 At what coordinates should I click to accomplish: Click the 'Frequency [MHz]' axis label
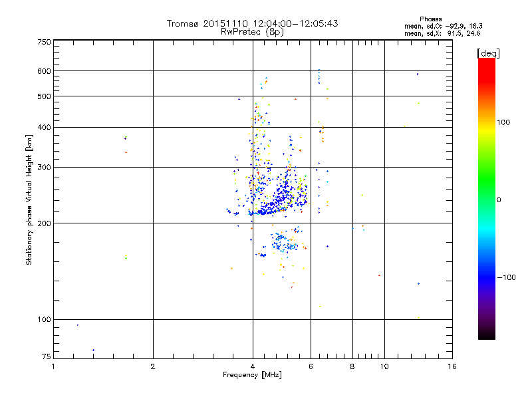pos(252,375)
